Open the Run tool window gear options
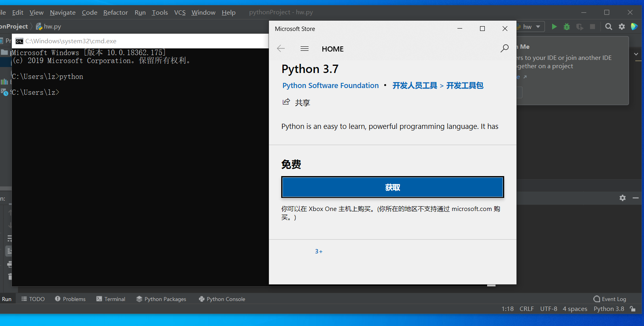The image size is (644, 326). [x=623, y=198]
